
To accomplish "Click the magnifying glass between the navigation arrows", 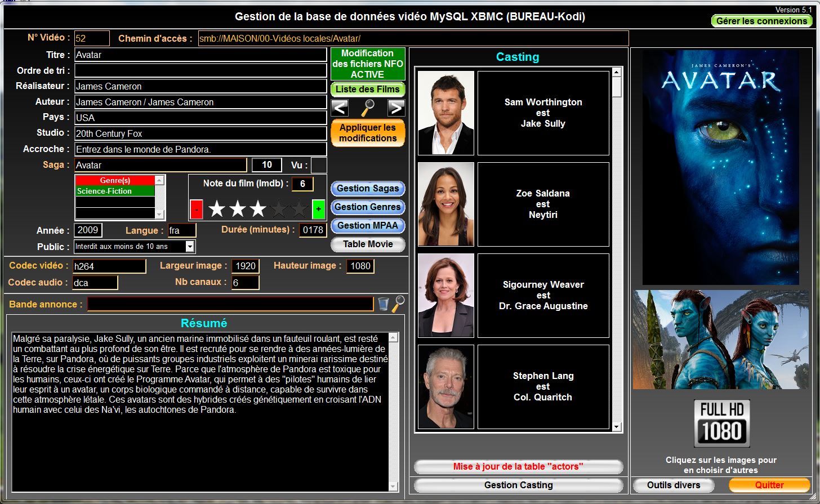I will pos(368,108).
